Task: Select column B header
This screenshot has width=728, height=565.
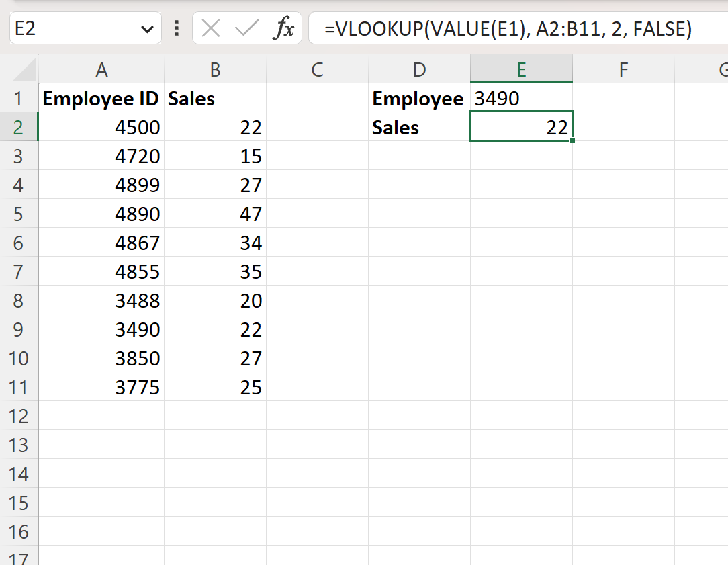Action: click(215, 70)
